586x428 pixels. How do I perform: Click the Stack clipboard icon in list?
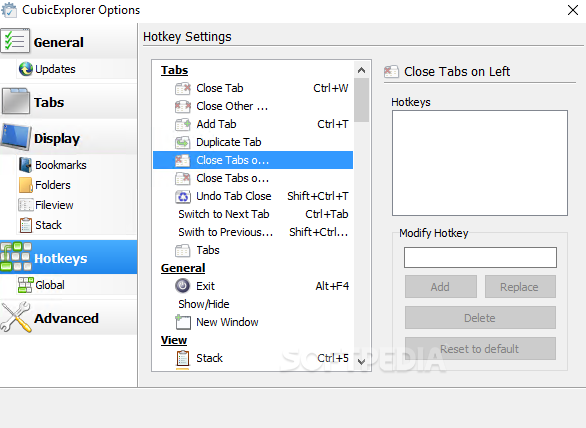pyautogui.click(x=183, y=358)
